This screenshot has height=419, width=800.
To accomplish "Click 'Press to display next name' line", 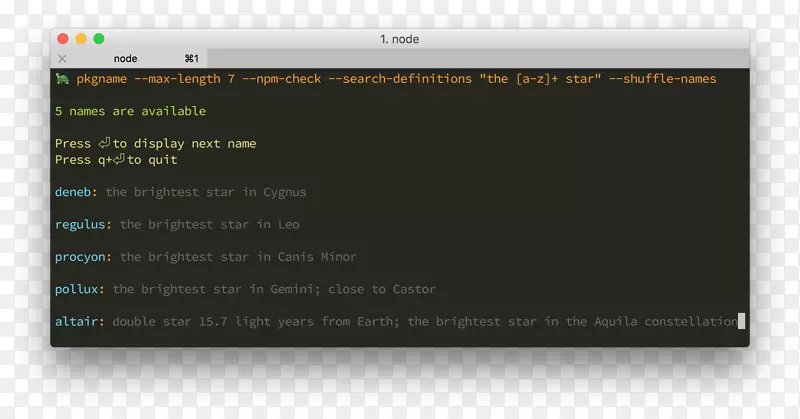I will click(156, 143).
